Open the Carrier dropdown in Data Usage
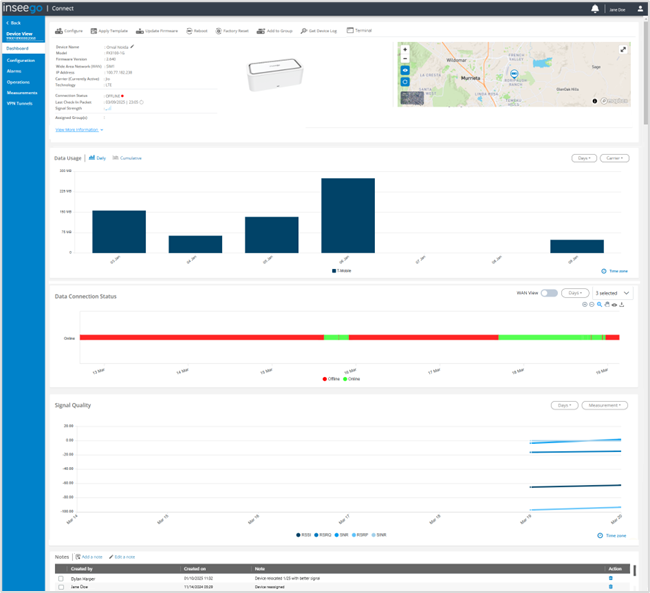650x593 pixels. (x=614, y=158)
